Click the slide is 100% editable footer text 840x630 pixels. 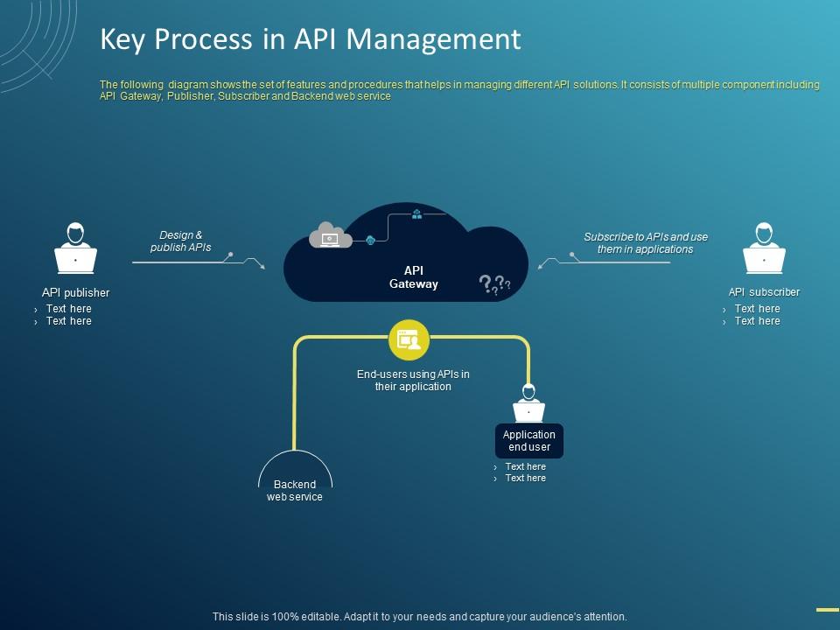pyautogui.click(x=419, y=617)
